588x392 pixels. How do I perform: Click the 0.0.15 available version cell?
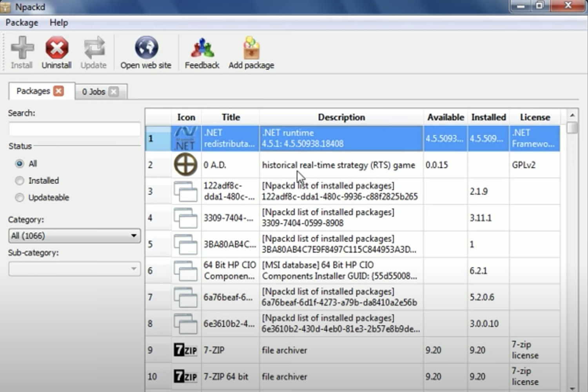point(445,165)
